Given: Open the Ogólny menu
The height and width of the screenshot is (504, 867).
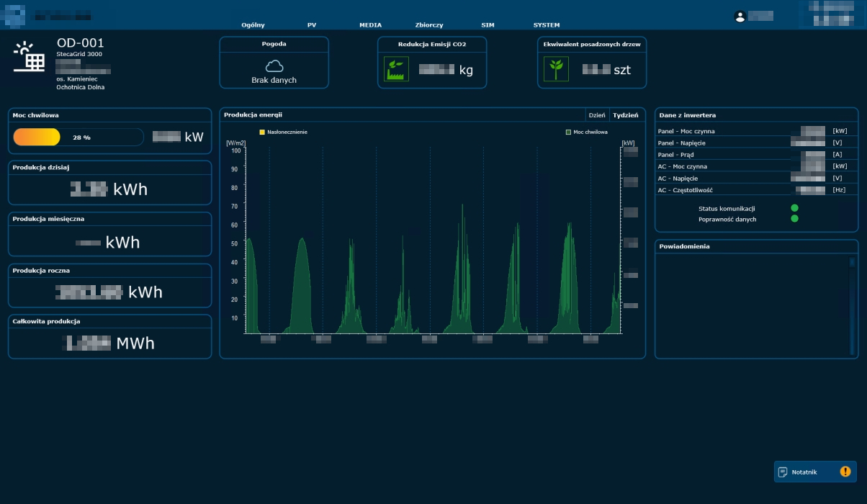Looking at the screenshot, I should coord(253,25).
